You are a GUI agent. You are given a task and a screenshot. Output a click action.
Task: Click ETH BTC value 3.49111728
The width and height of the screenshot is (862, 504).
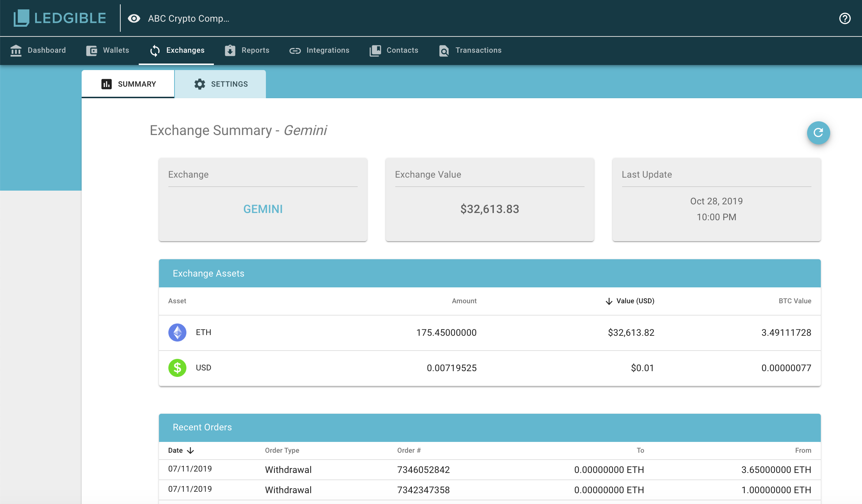(x=786, y=333)
